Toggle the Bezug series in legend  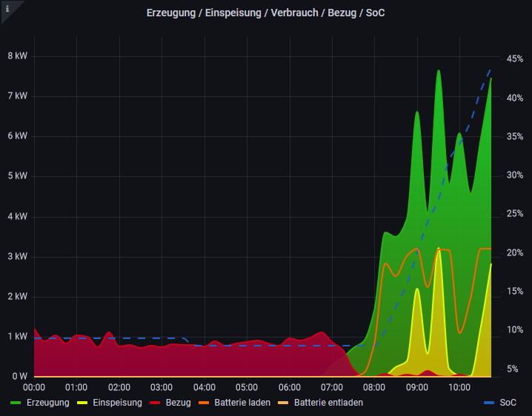[x=178, y=403]
